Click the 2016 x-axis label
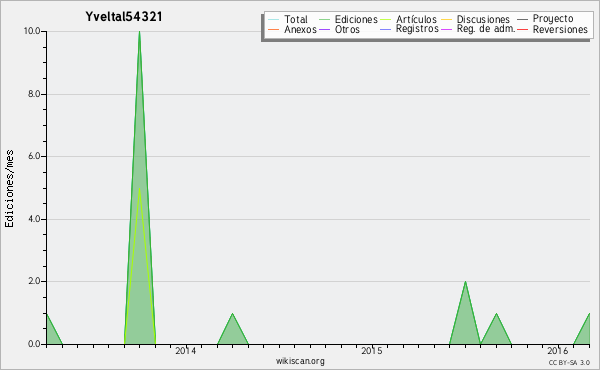The width and height of the screenshot is (600, 370). [558, 351]
